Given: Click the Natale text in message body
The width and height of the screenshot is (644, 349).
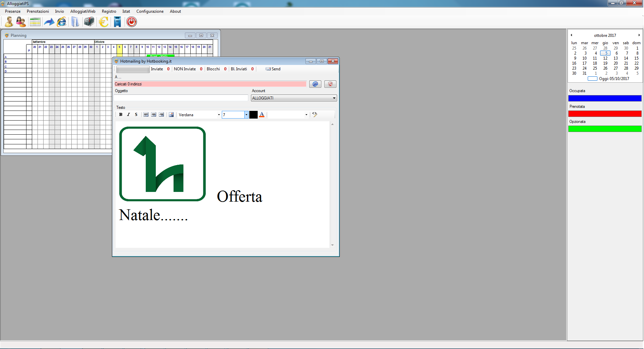Looking at the screenshot, I should click(153, 215).
